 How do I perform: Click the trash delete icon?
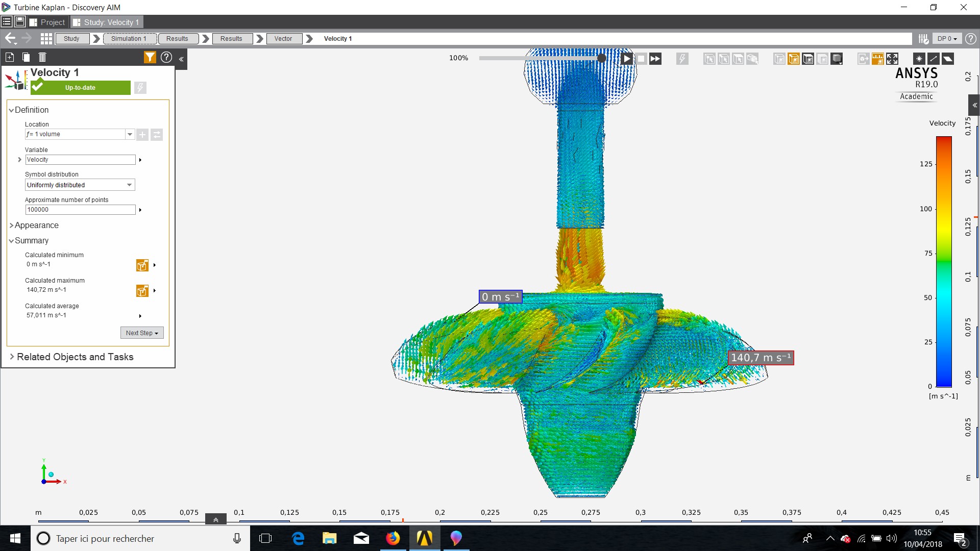[42, 57]
